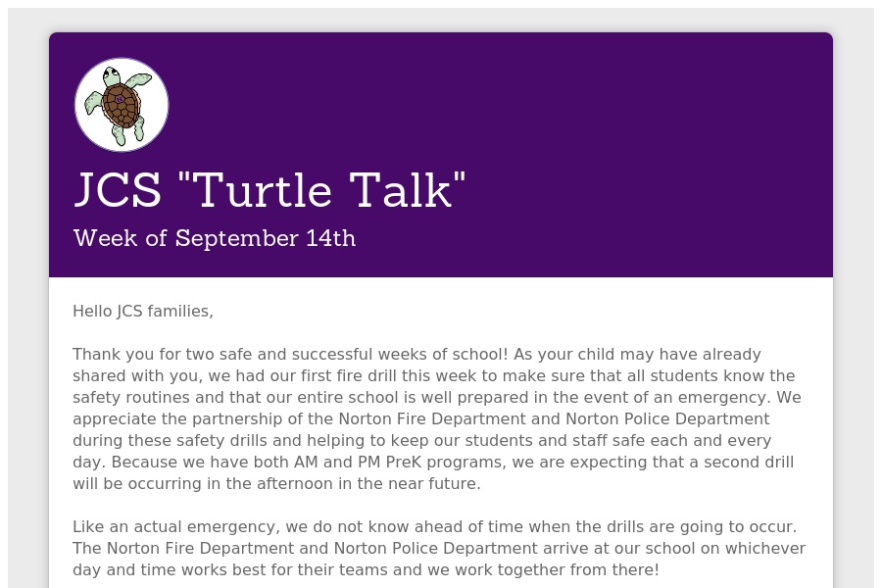The height and width of the screenshot is (588, 882).
Task: Click the turtle's brown shell
Action: click(121, 105)
